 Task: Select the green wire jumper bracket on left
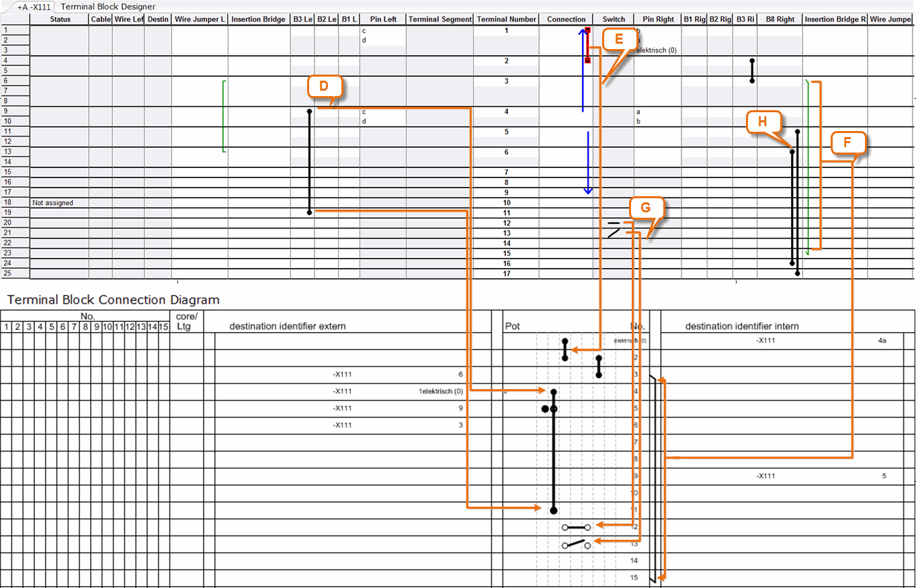(x=223, y=117)
